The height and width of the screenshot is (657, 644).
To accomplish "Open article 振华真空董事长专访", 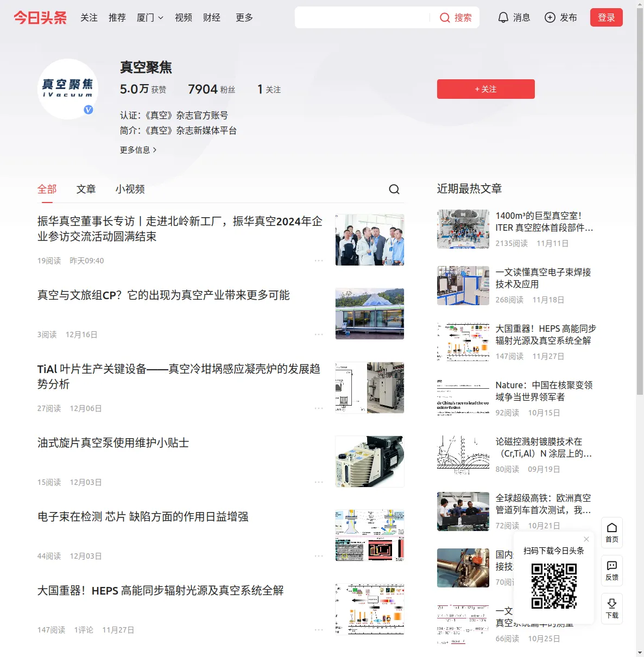I will tap(180, 229).
